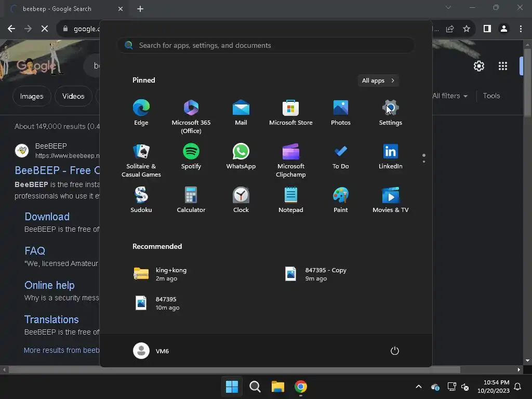Viewport: 532px width, 399px height.
Task: Open the notifications bell in taskbar
Action: [517, 387]
